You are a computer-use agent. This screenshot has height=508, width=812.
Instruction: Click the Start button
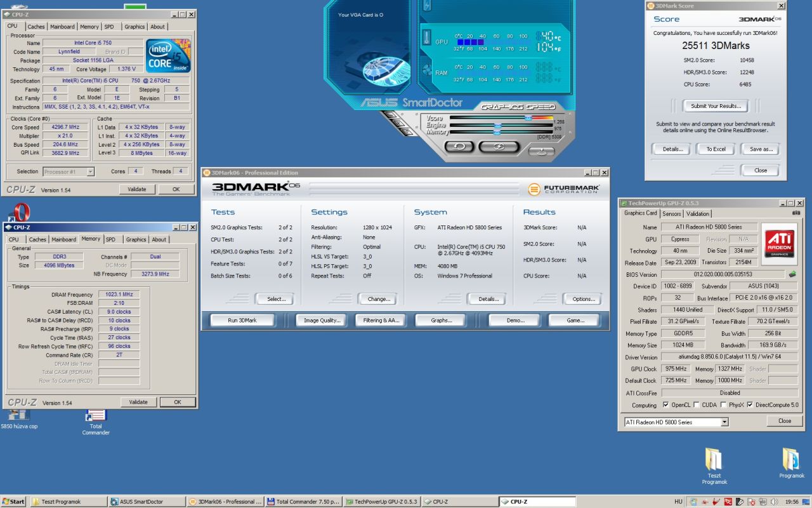pos(13,502)
